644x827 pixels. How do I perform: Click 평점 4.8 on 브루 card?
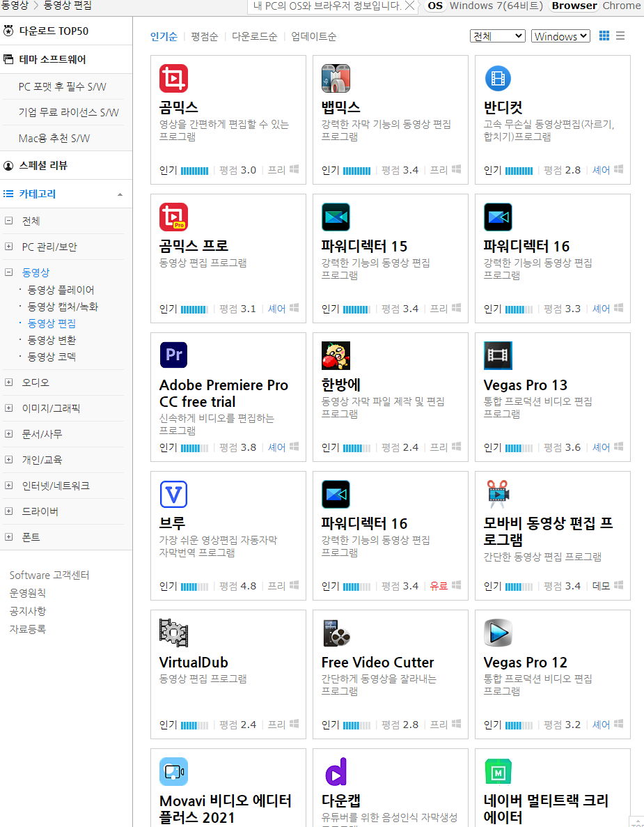(237, 586)
